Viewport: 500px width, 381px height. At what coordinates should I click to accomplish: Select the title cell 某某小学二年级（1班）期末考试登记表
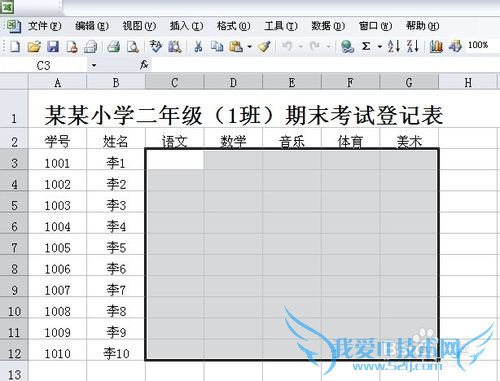[244, 115]
